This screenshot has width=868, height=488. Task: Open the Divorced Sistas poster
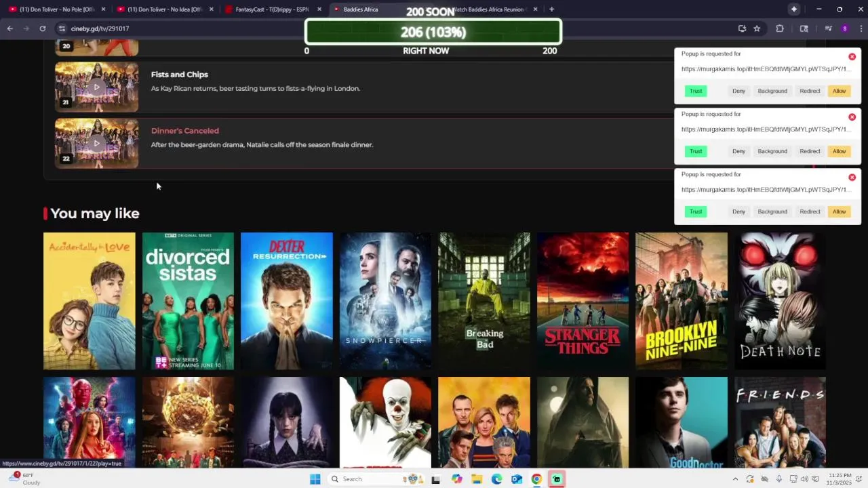point(188,301)
